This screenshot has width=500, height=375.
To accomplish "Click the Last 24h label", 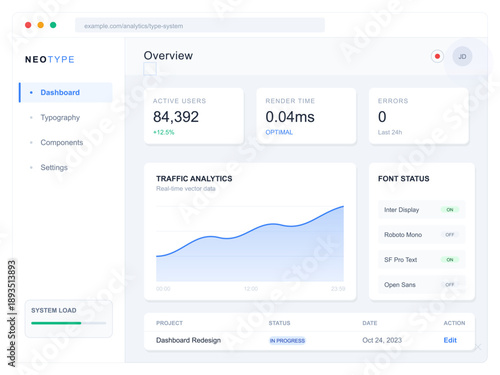I will tap(390, 132).
